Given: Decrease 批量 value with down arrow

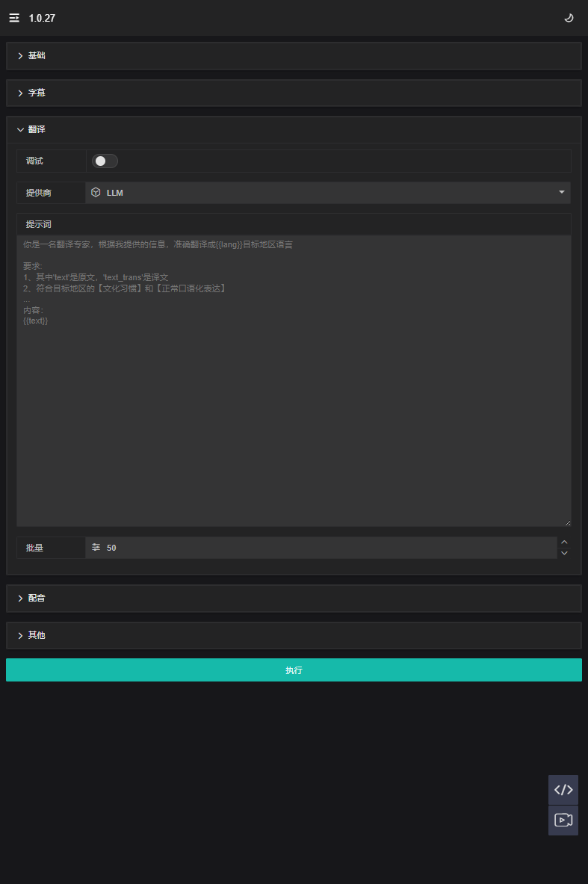Looking at the screenshot, I should (x=564, y=553).
